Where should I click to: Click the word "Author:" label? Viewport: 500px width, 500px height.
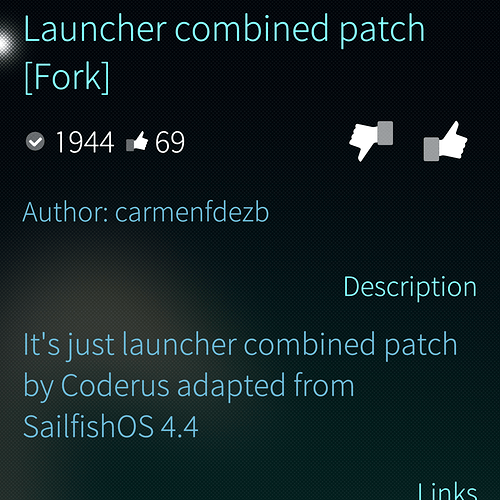click(x=65, y=212)
